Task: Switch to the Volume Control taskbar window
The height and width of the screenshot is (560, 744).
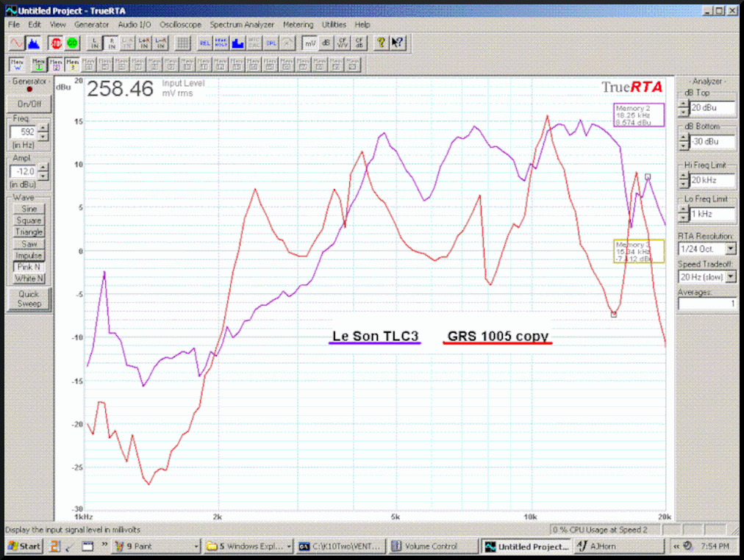Action: coord(433,546)
